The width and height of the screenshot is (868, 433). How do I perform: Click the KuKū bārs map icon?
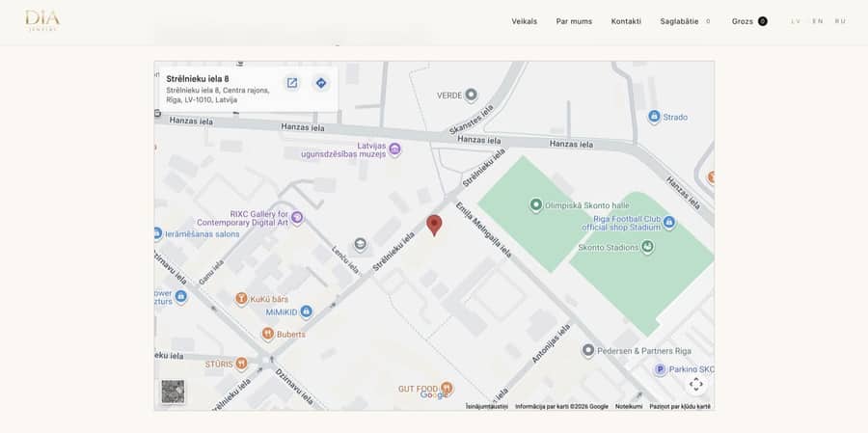coord(241,299)
